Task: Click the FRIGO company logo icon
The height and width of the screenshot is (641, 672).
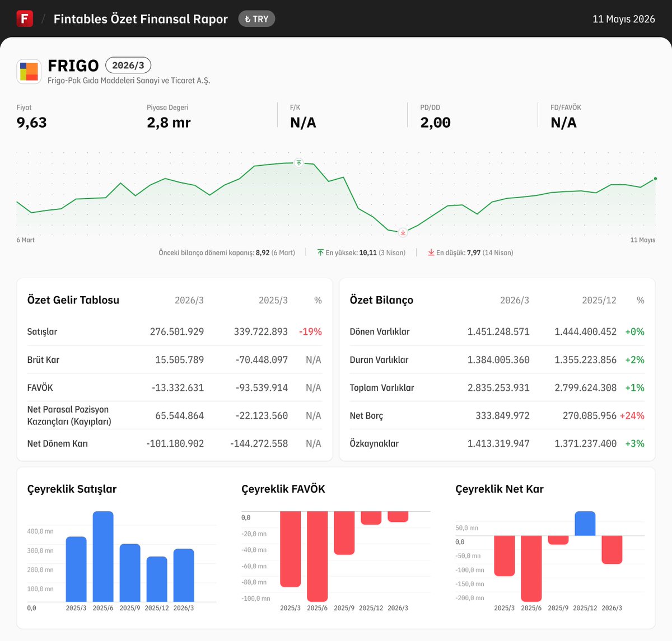Action: (x=29, y=72)
